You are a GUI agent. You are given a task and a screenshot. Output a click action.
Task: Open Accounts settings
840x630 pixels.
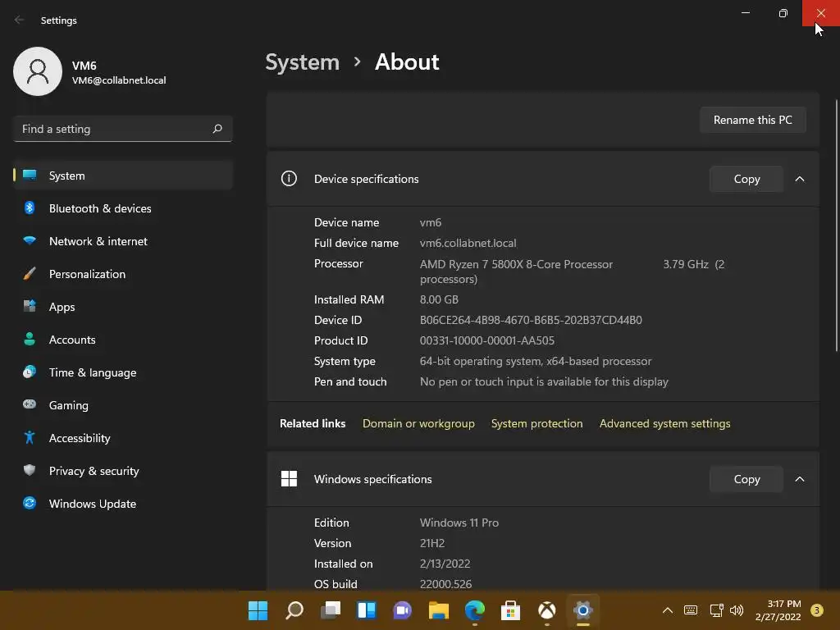[x=123, y=340]
